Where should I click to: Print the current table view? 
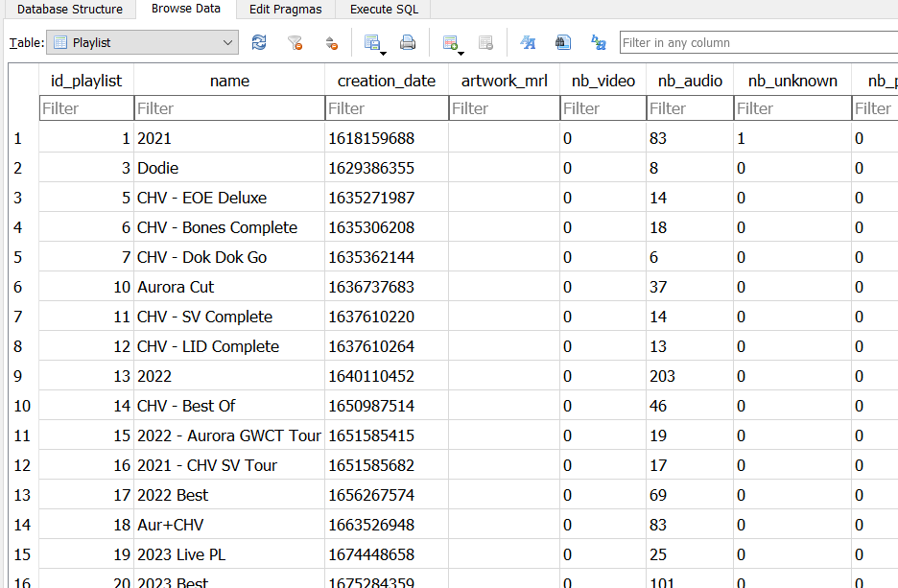point(408,42)
